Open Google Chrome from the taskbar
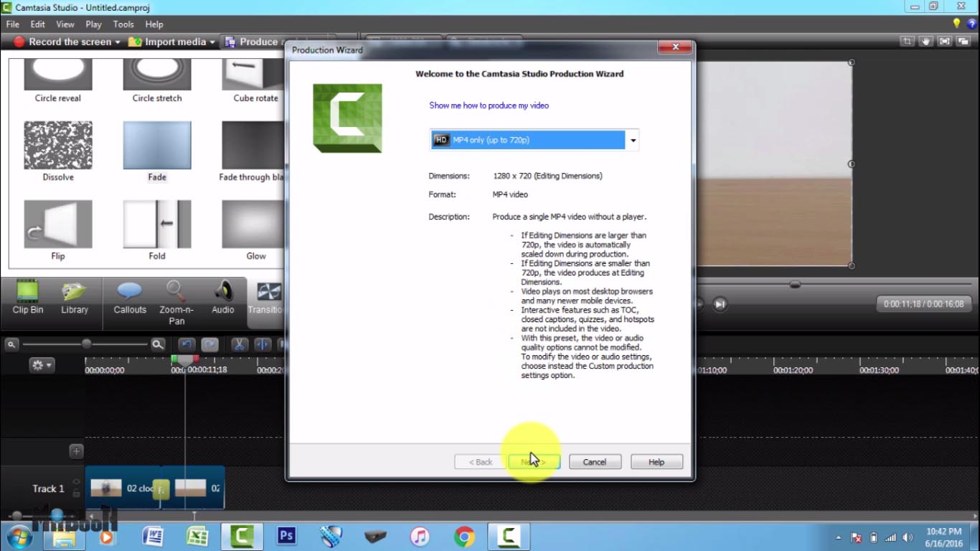Image resolution: width=980 pixels, height=551 pixels. pos(464,536)
